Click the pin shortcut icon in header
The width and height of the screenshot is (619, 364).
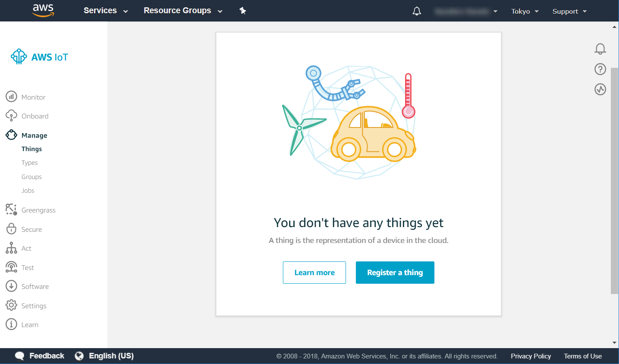pyautogui.click(x=243, y=11)
